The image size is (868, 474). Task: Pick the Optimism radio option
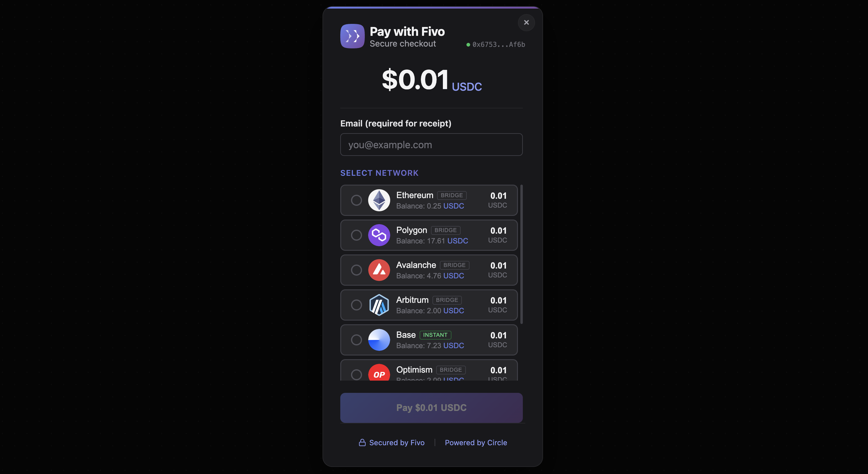tap(356, 374)
